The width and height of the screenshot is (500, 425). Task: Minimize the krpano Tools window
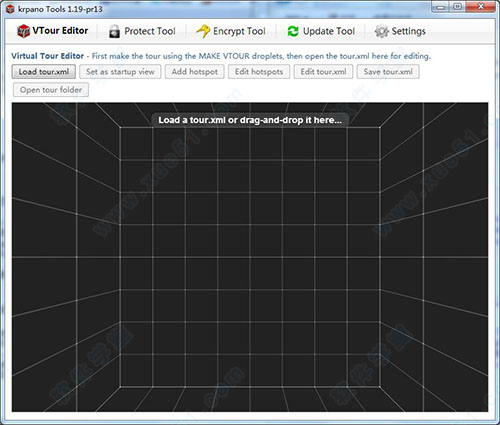coord(440,7)
